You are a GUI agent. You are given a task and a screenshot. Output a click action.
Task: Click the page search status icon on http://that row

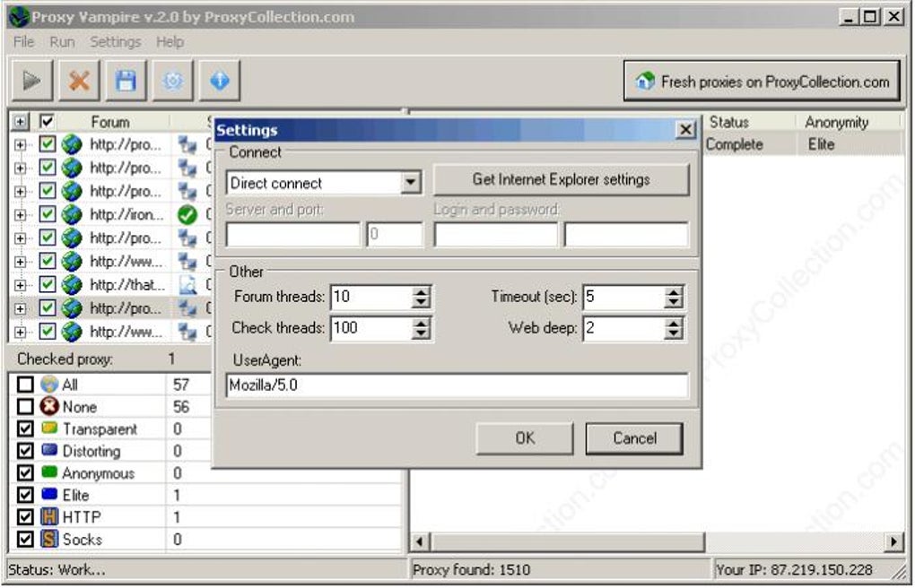[187, 285]
